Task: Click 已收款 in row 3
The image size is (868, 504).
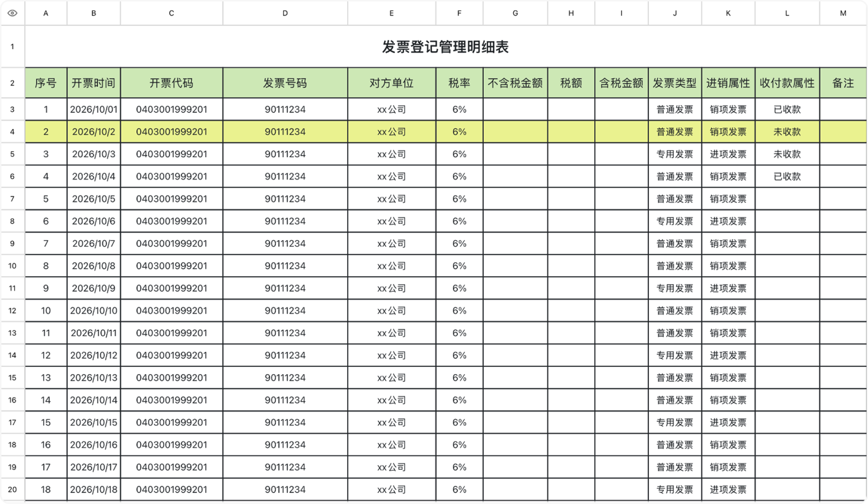Action: 787,109
